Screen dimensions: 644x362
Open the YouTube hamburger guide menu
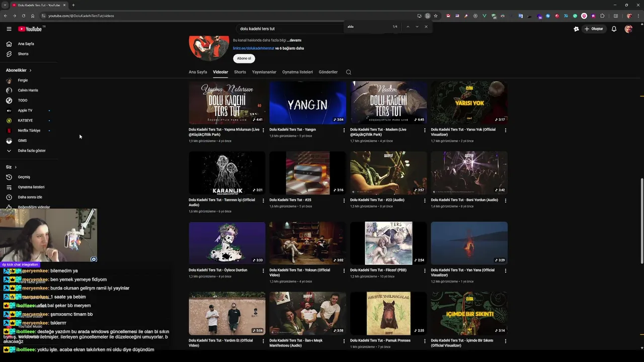pos(9,29)
